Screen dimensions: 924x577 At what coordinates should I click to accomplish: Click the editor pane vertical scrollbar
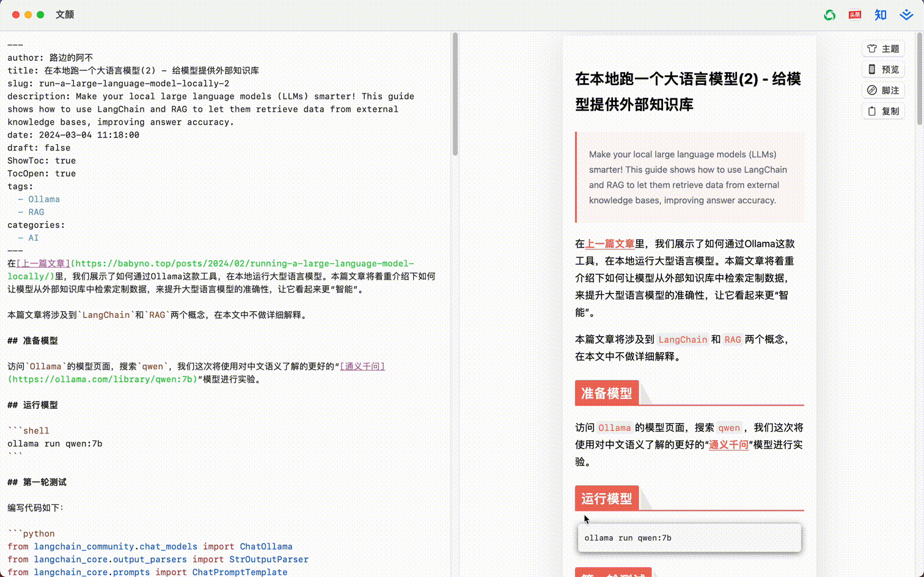point(455,95)
